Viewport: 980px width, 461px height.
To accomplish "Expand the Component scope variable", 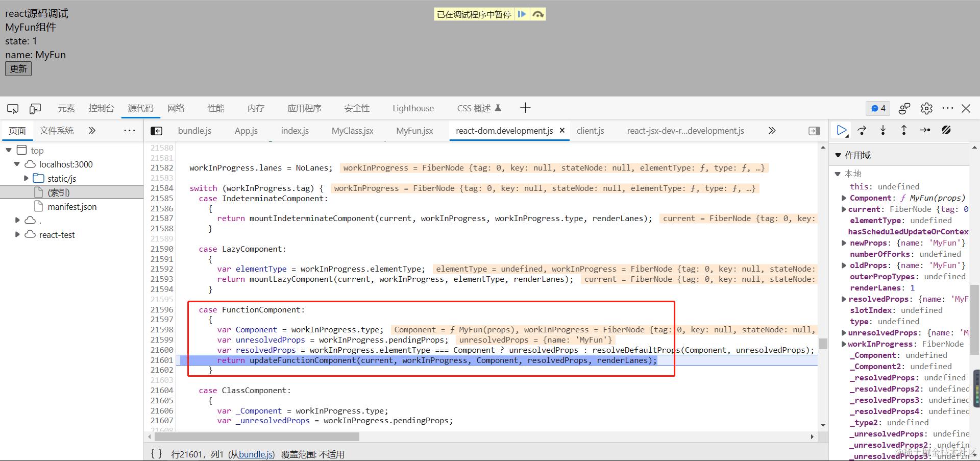I will click(x=844, y=198).
